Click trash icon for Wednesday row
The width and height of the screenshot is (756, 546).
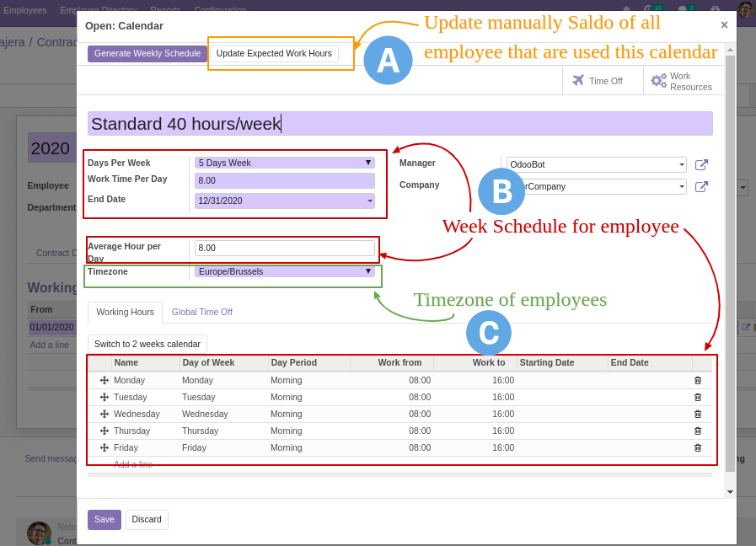pyautogui.click(x=697, y=414)
